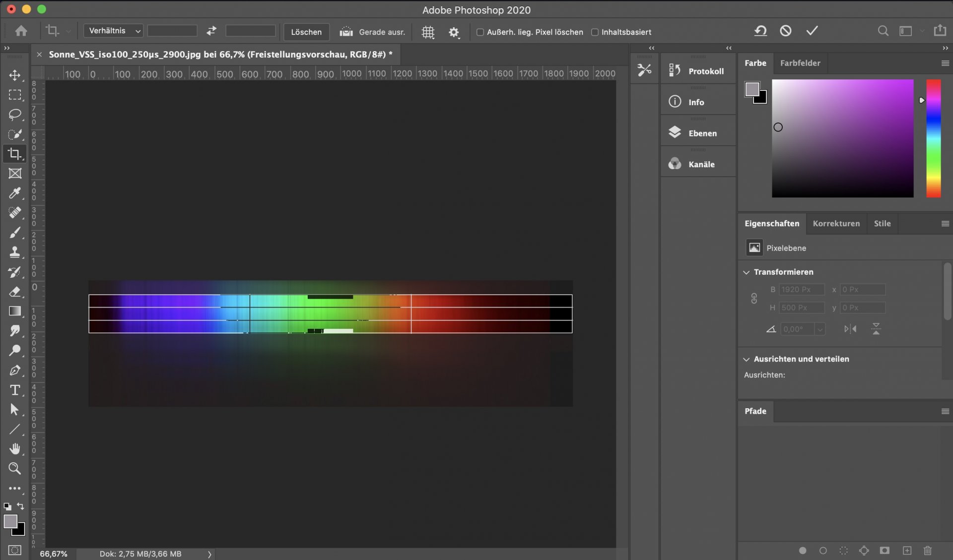Select the Frame tool
953x560 pixels.
point(15,174)
